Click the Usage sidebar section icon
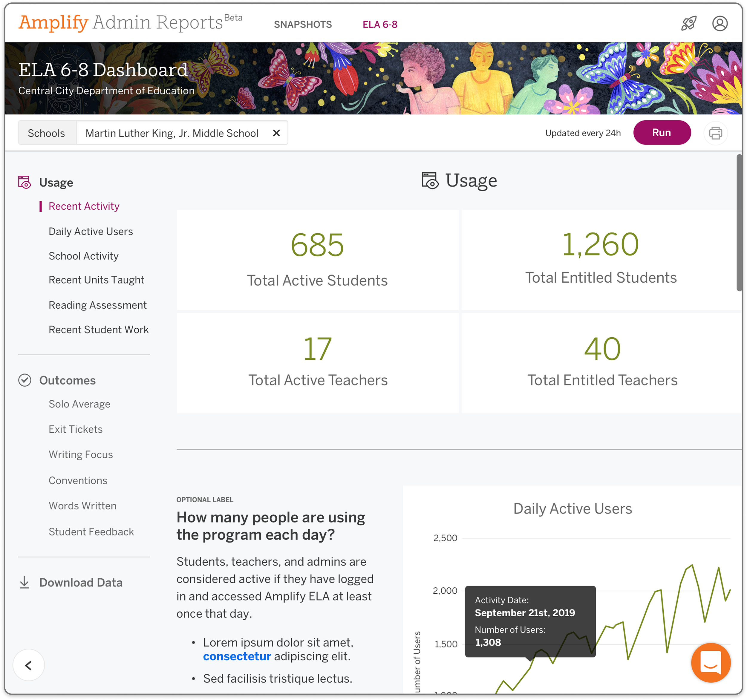747x700 pixels. pos(25,182)
